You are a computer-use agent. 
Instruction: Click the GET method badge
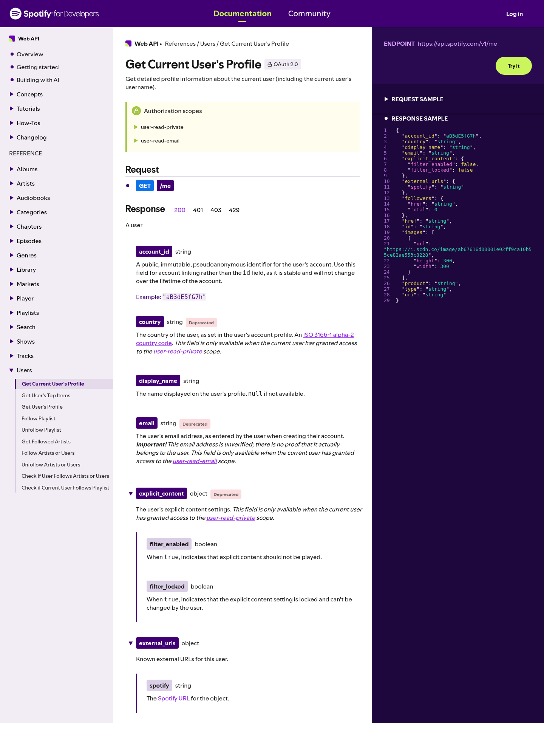pos(145,186)
